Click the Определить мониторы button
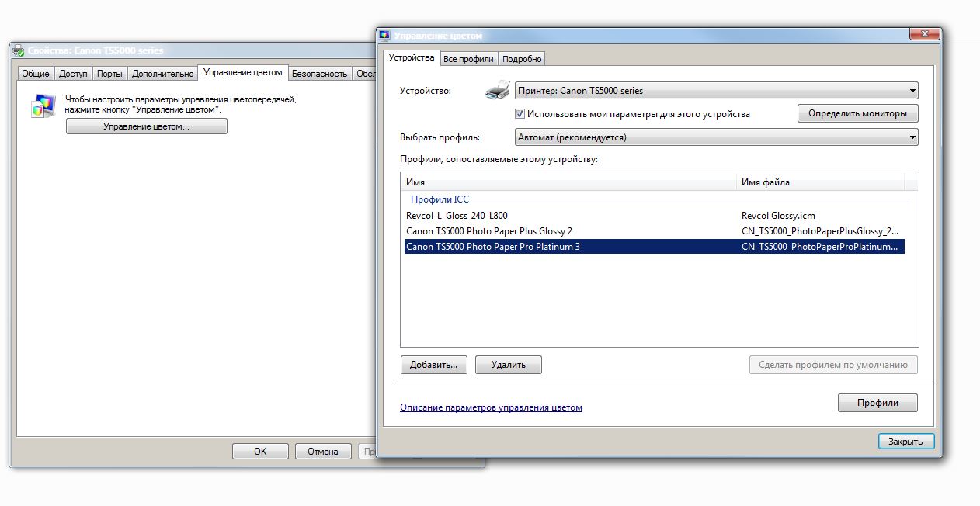The height and width of the screenshot is (506, 980). [x=857, y=113]
